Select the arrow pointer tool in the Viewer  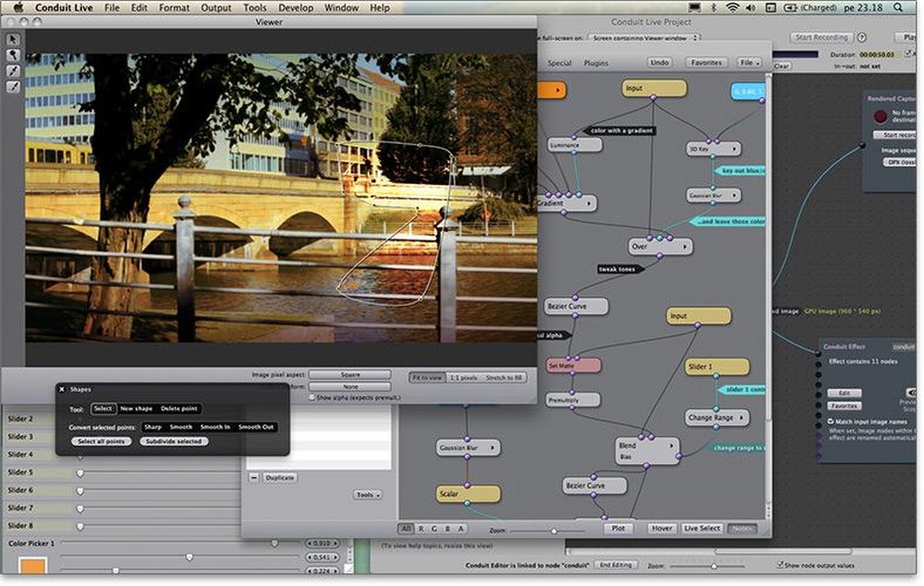click(x=13, y=40)
